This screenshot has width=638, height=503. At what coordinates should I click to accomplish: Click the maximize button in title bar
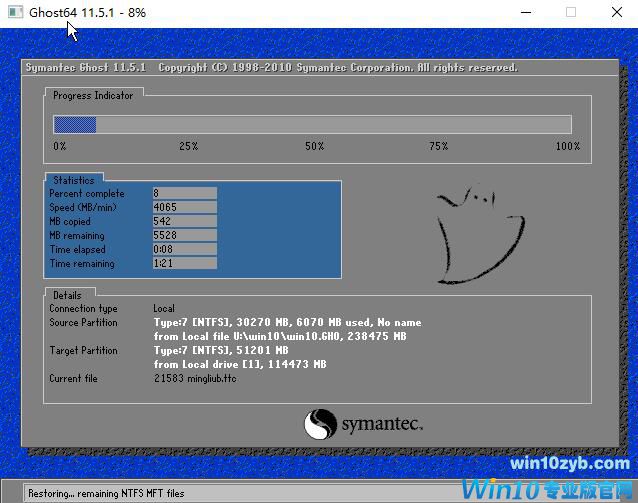tap(571, 12)
